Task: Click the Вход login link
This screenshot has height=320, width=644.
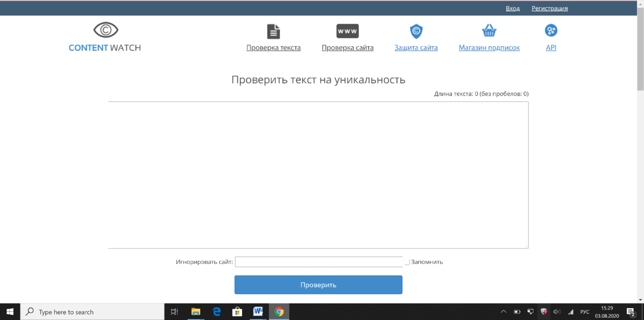Action: pyautogui.click(x=513, y=8)
